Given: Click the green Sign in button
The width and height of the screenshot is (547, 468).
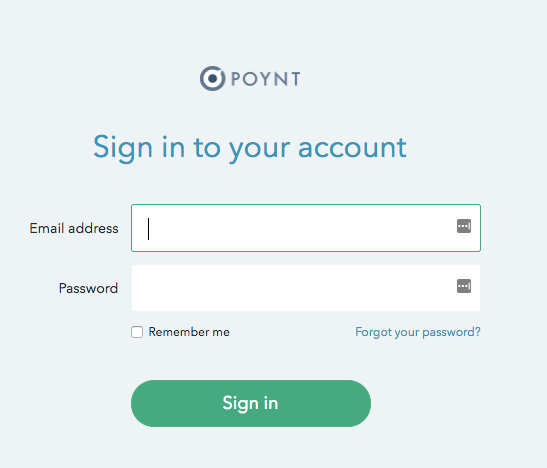Looking at the screenshot, I should pyautogui.click(x=251, y=403).
